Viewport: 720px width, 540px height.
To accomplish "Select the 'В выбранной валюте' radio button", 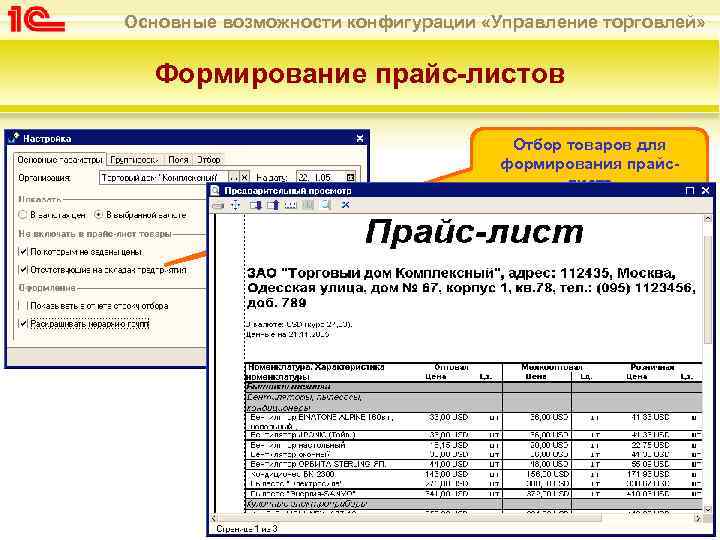I will 98,215.
